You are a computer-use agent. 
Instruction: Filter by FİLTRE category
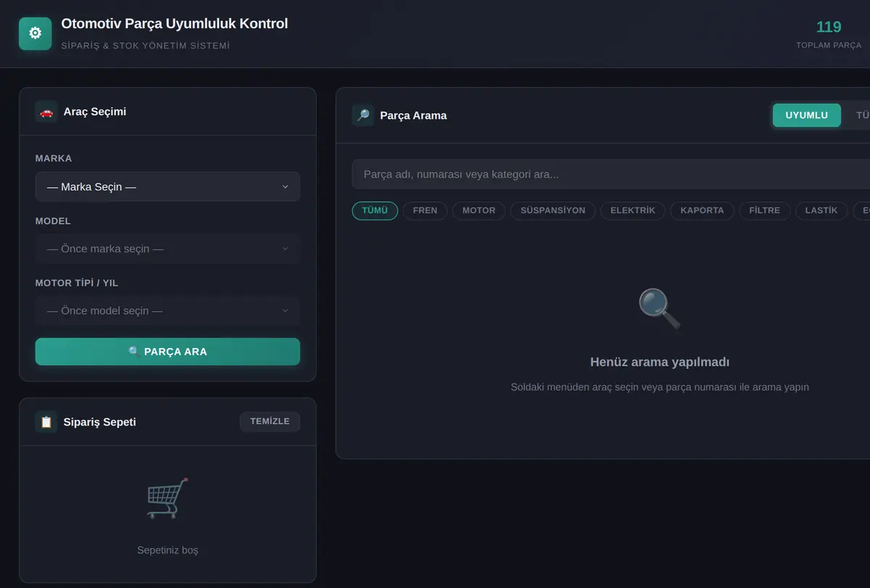pyautogui.click(x=765, y=210)
